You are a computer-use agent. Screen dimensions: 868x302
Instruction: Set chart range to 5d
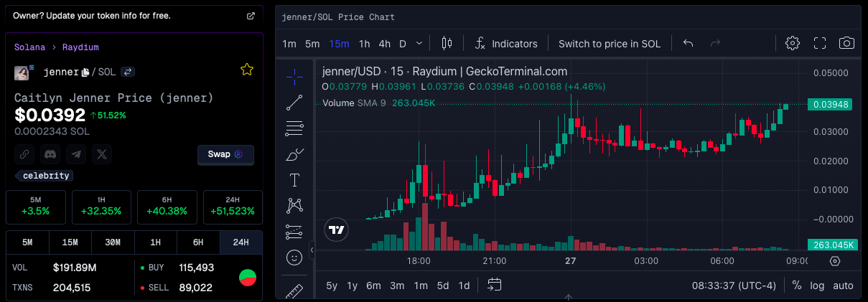click(443, 286)
